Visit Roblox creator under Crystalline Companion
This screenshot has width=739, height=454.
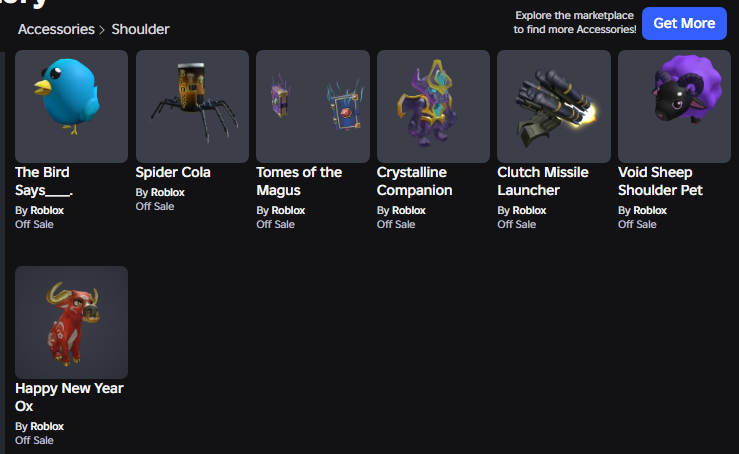[409, 210]
